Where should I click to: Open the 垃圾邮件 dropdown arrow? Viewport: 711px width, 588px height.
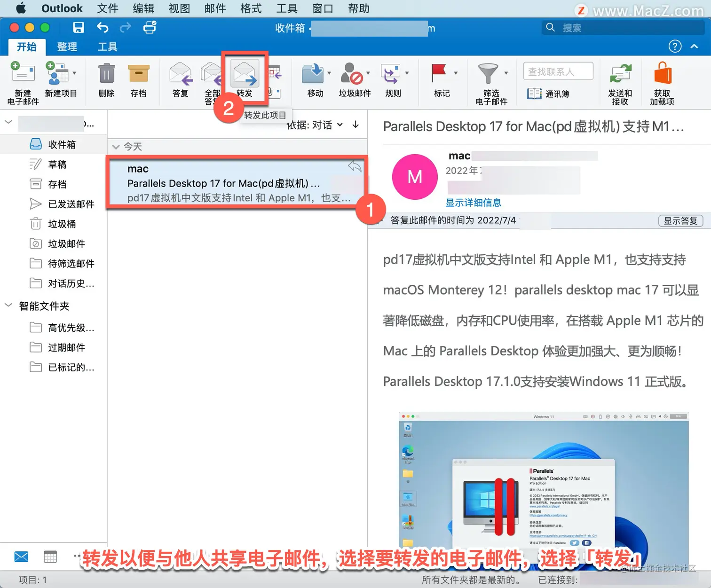point(368,73)
